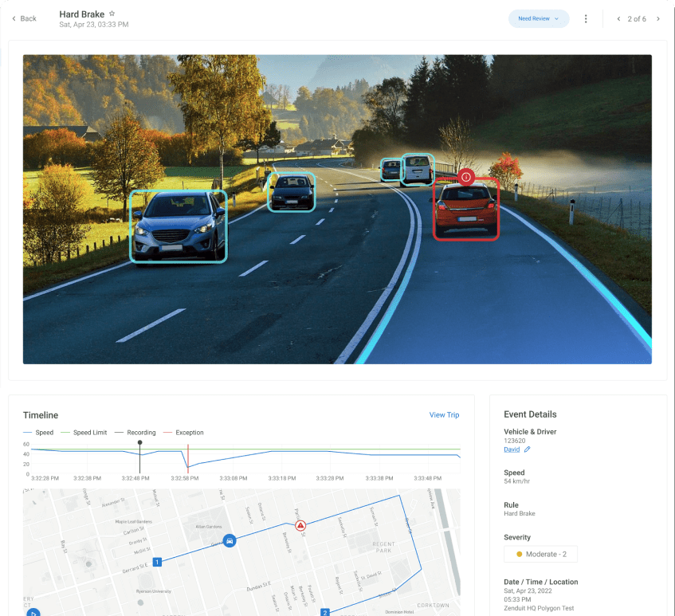
Task: Go to the previous event arrow
Action: [x=618, y=18]
